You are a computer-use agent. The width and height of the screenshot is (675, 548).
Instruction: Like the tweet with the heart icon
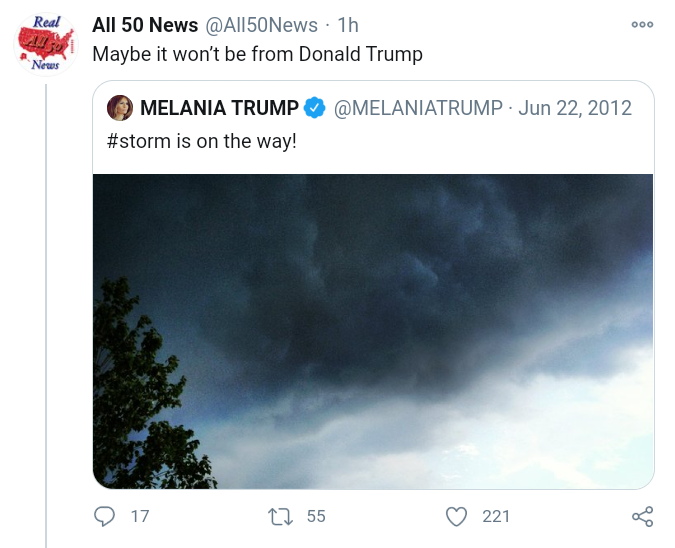457,516
